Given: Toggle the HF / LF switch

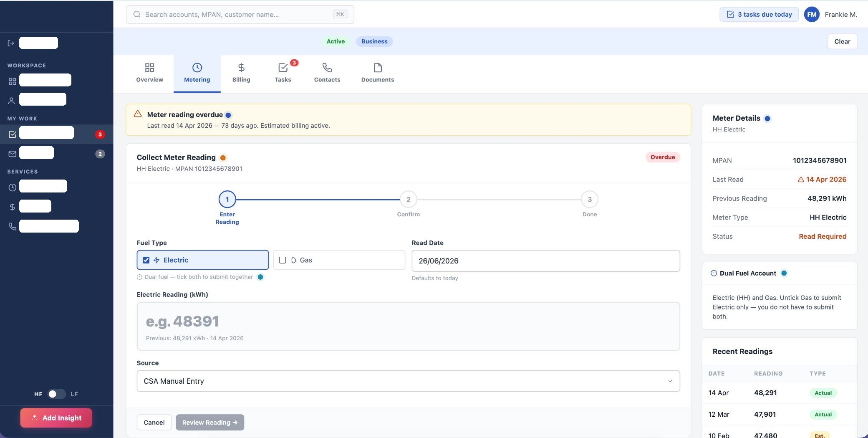Looking at the screenshot, I should point(56,394).
